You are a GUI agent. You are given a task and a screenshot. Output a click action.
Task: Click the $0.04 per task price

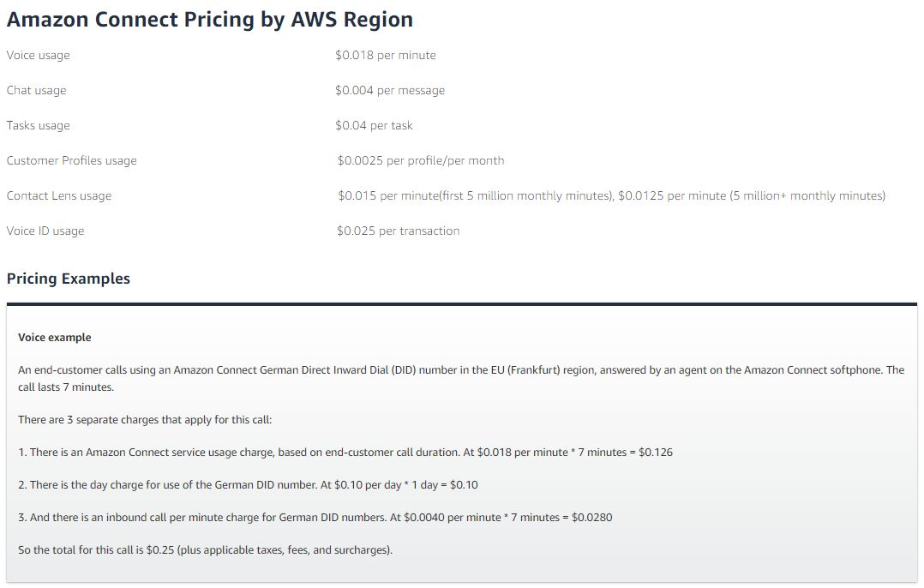374,126
